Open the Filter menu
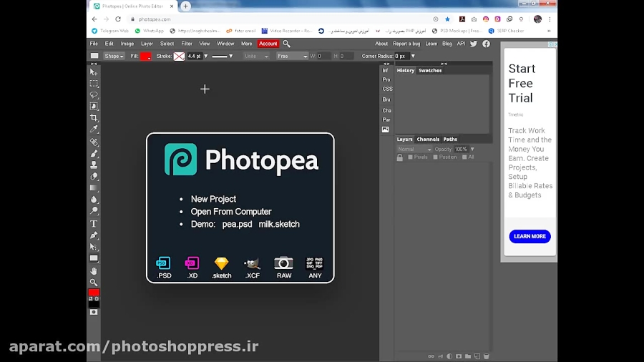The width and height of the screenshot is (644, 362). click(187, 44)
